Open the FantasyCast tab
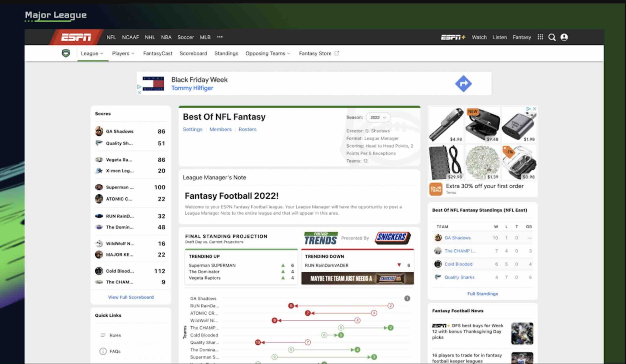The width and height of the screenshot is (626, 364). point(157,53)
